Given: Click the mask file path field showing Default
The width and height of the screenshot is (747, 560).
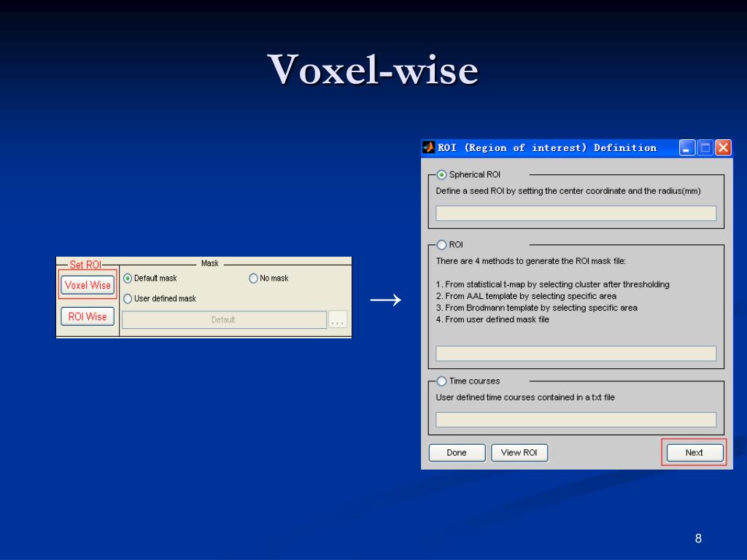Looking at the screenshot, I should 225,319.
